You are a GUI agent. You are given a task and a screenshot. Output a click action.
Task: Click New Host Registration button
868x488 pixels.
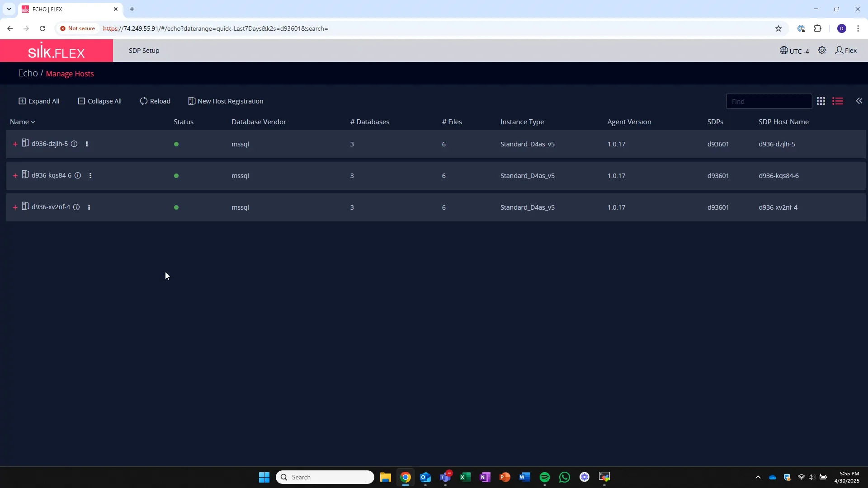[226, 101]
